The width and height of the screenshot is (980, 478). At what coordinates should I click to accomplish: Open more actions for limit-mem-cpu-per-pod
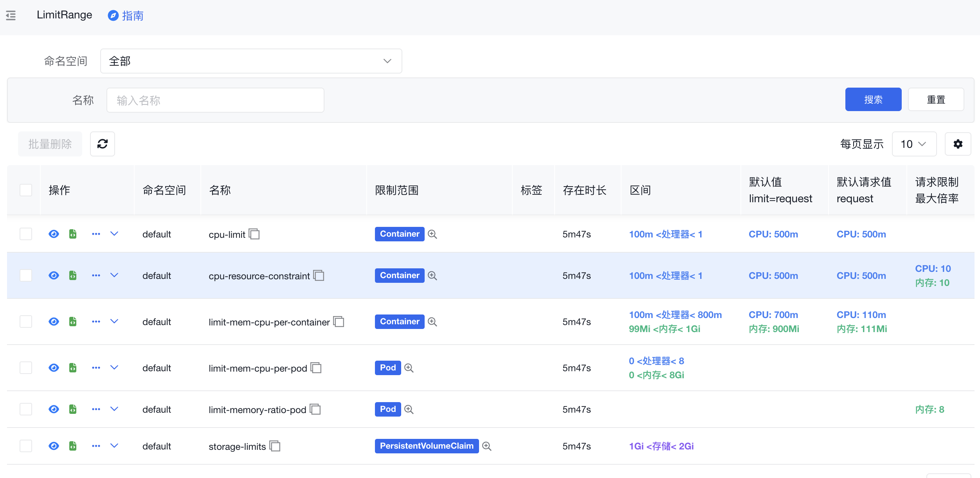[x=96, y=368]
